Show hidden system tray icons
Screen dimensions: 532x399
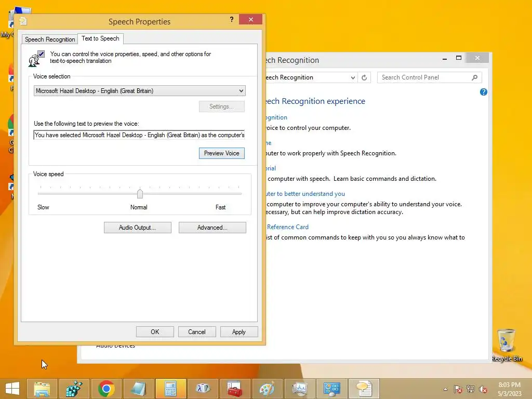[x=445, y=389]
